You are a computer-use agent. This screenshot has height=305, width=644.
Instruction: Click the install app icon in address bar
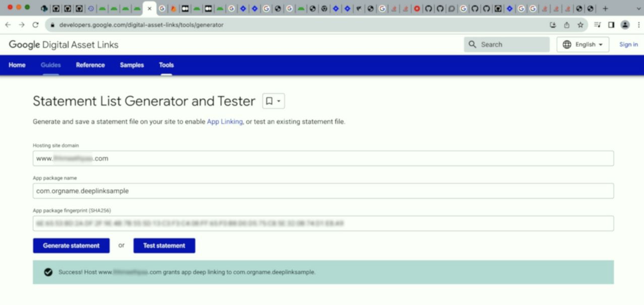[553, 25]
